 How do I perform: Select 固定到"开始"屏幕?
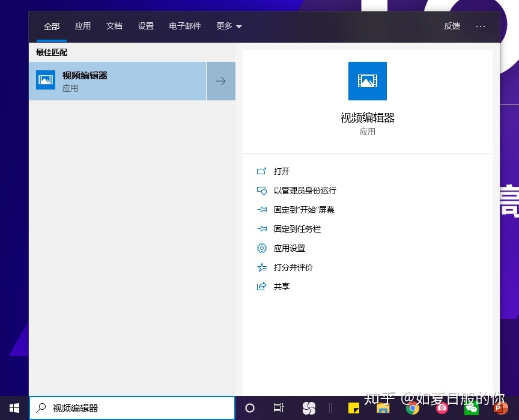[x=304, y=210]
